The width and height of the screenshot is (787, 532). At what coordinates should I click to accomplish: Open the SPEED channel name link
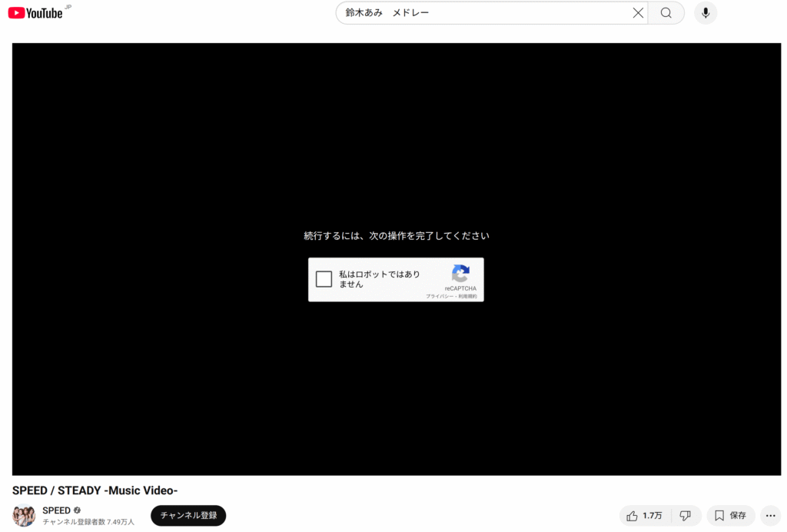click(56, 510)
